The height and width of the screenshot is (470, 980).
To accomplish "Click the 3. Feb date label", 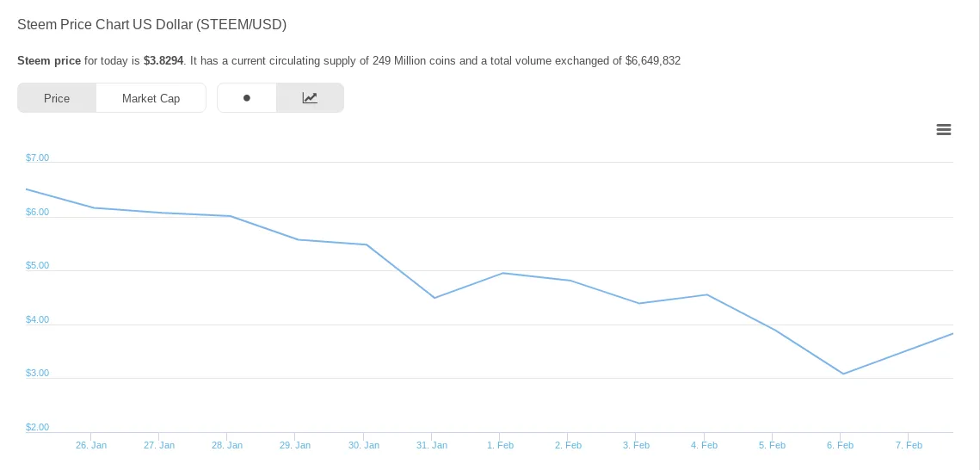I will (x=636, y=446).
